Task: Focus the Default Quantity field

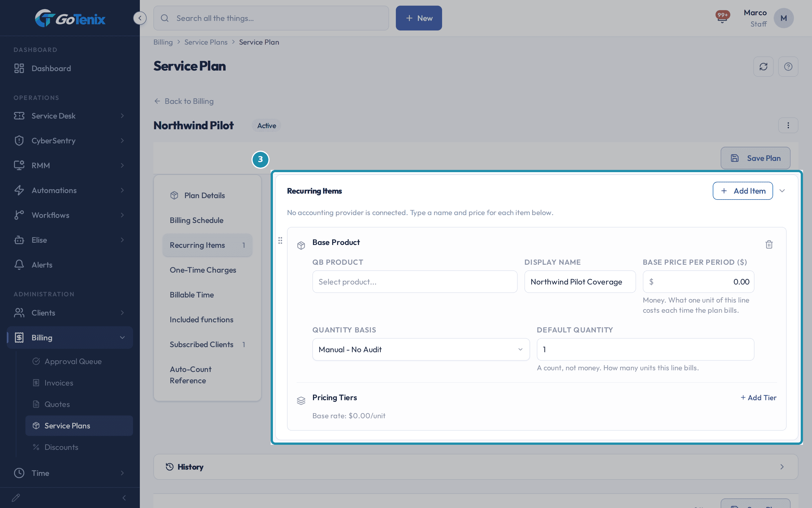Action: point(645,349)
